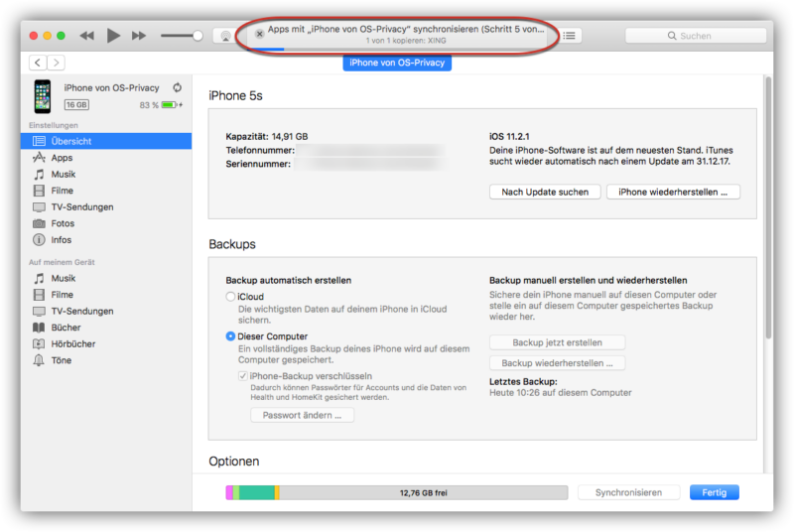The image size is (794, 532).
Task: Click the sync progress bar in status display
Action: pos(398,49)
